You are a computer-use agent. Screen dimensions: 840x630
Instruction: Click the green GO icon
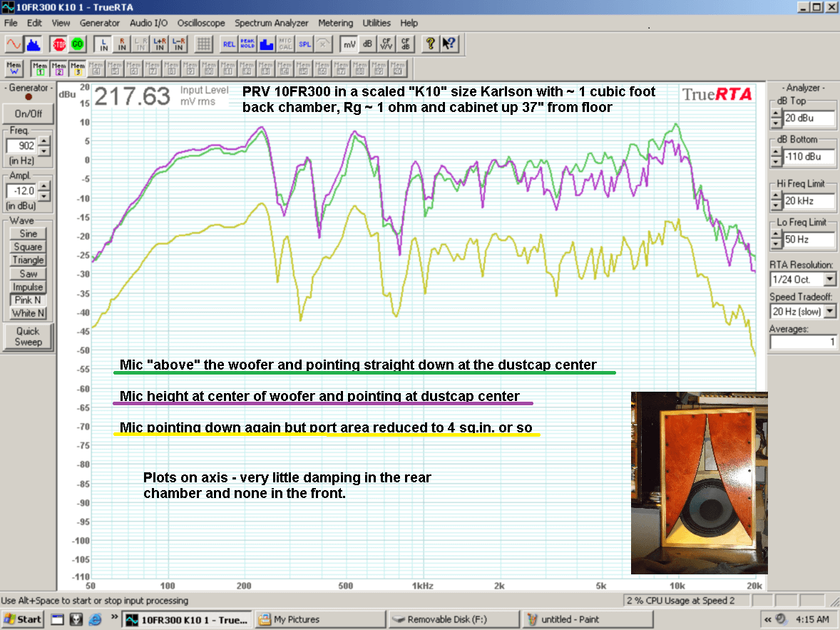78,44
